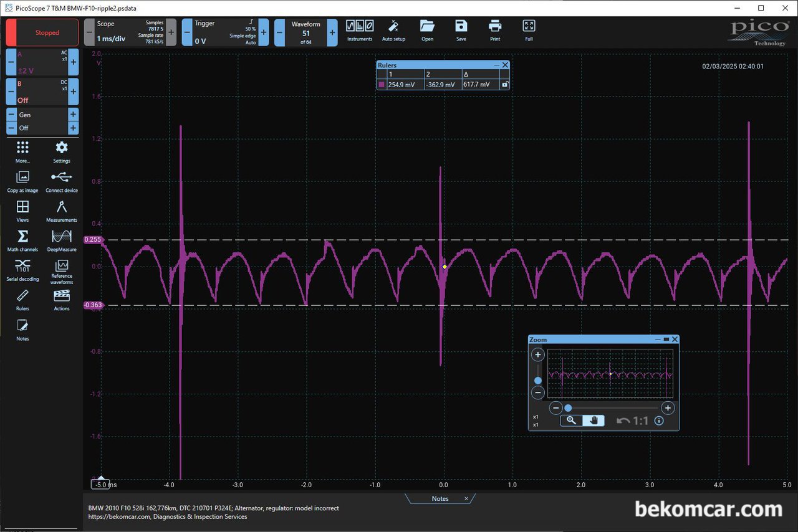The image size is (798, 532).
Task: Show Zoom panel info
Action: (659, 420)
